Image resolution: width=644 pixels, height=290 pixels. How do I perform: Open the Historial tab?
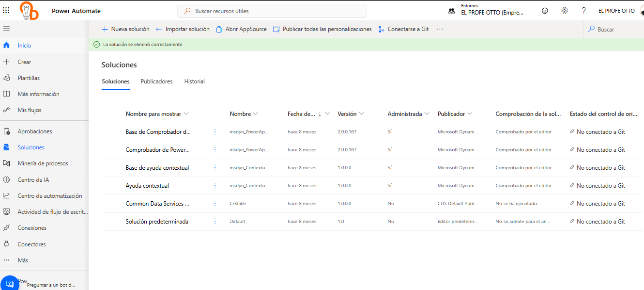[194, 81]
